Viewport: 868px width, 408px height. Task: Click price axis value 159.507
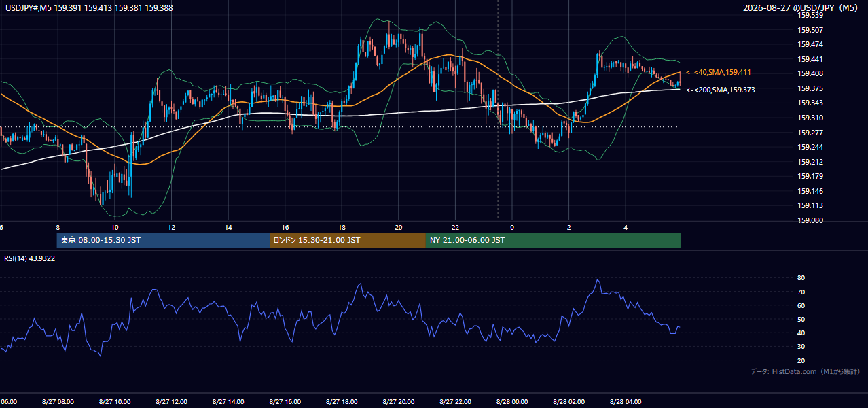(810, 30)
